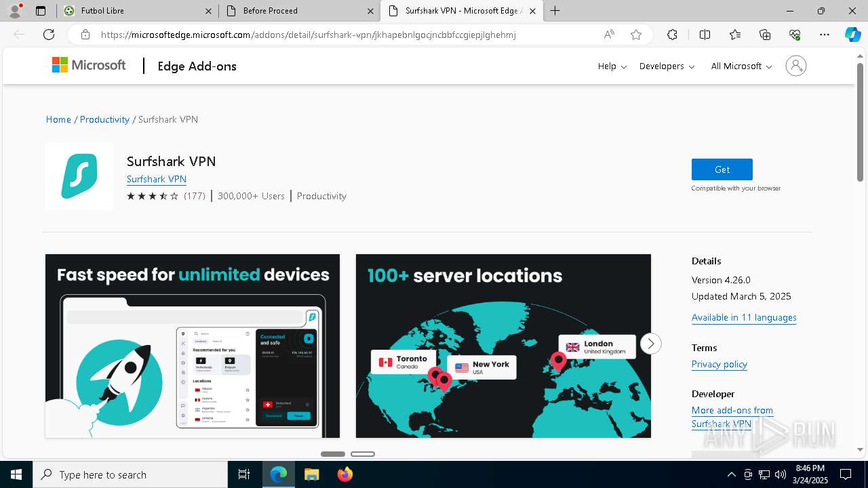Click the star rating display
Screen dimensions: 868x488
(153, 196)
